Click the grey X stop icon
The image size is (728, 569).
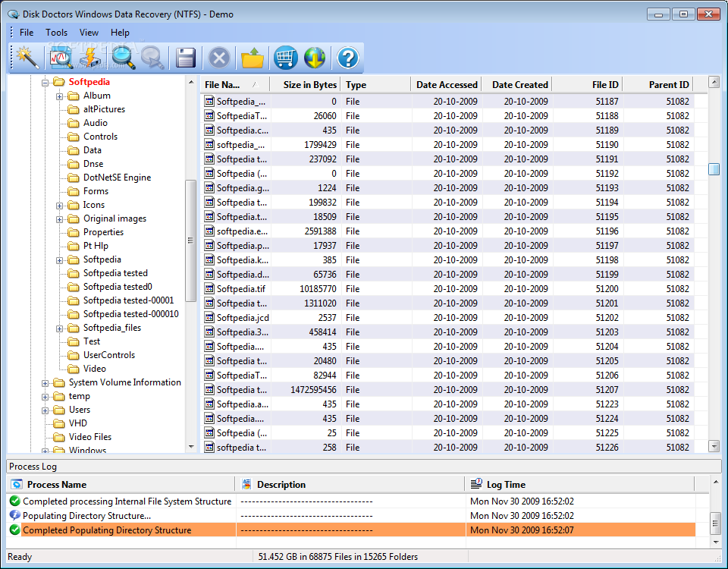tap(220, 58)
